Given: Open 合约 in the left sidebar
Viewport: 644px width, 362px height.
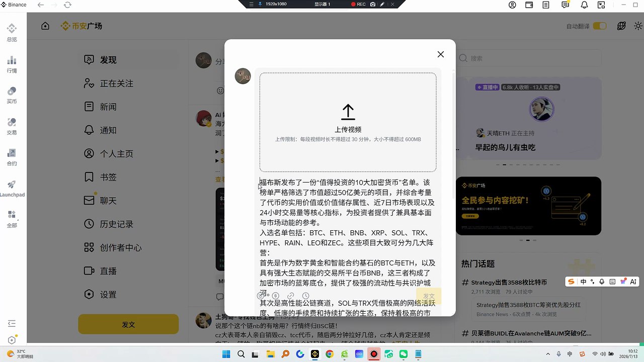Looking at the screenshot, I should [x=12, y=157].
